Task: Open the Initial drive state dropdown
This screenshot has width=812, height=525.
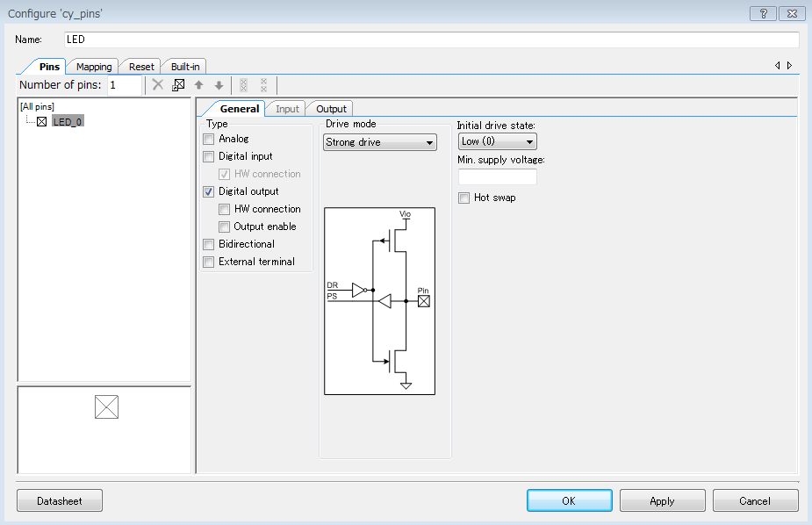Action: pos(497,141)
